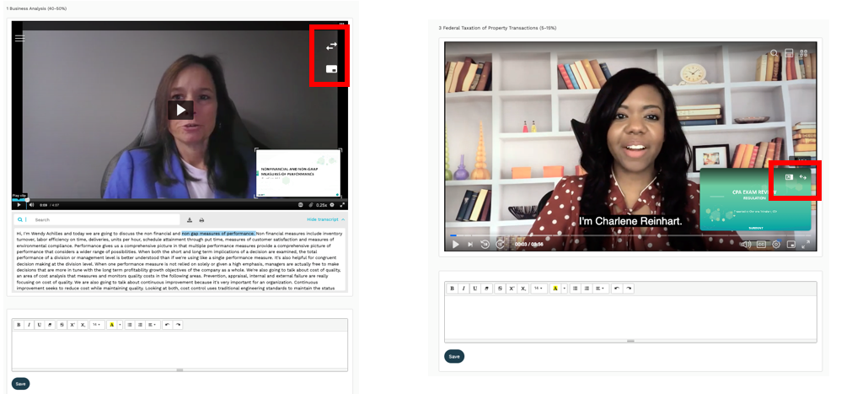The image size is (868, 394).
Task: Click the highlighted phrase "non gap measures of performance"
Action: tap(218, 234)
